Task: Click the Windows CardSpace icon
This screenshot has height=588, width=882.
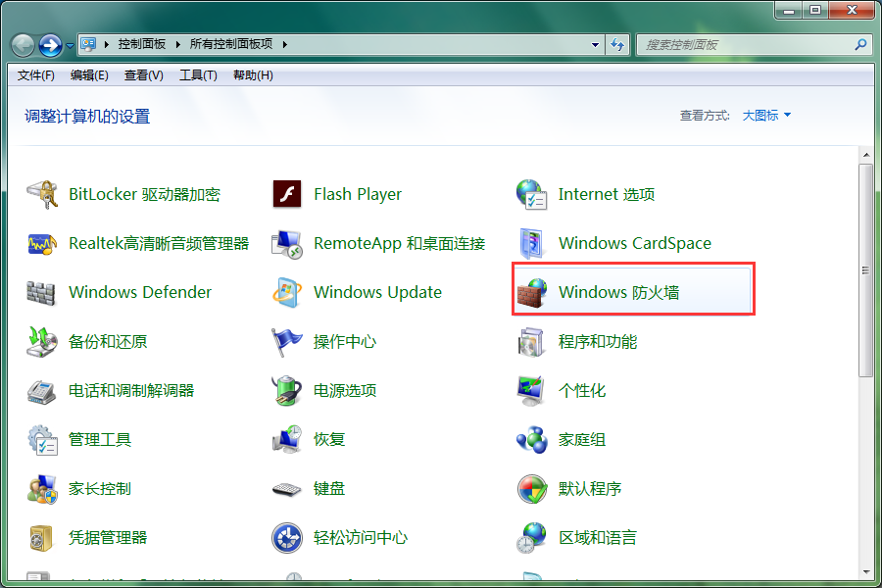Action: tap(531, 244)
